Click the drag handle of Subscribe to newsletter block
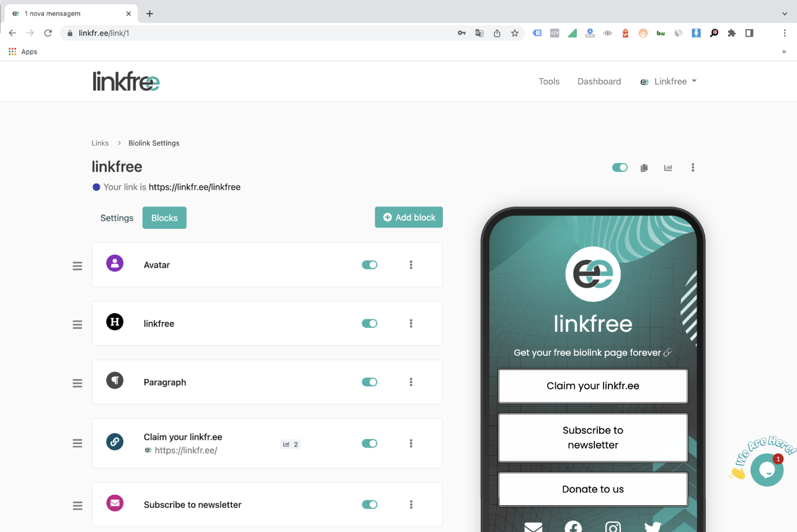This screenshot has height=532, width=797. 78,506
